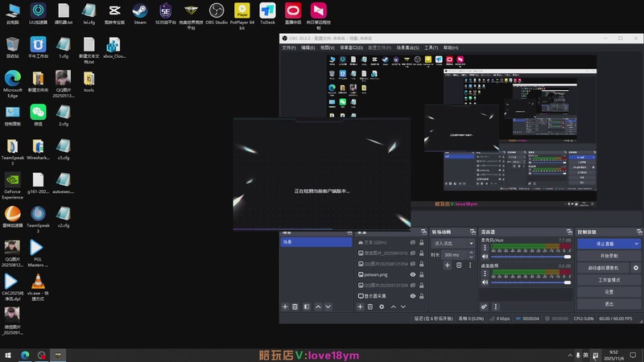This screenshot has height=362, width=644.
Task: Remove selected scene using Scenes panel trash icon
Action: point(295,306)
